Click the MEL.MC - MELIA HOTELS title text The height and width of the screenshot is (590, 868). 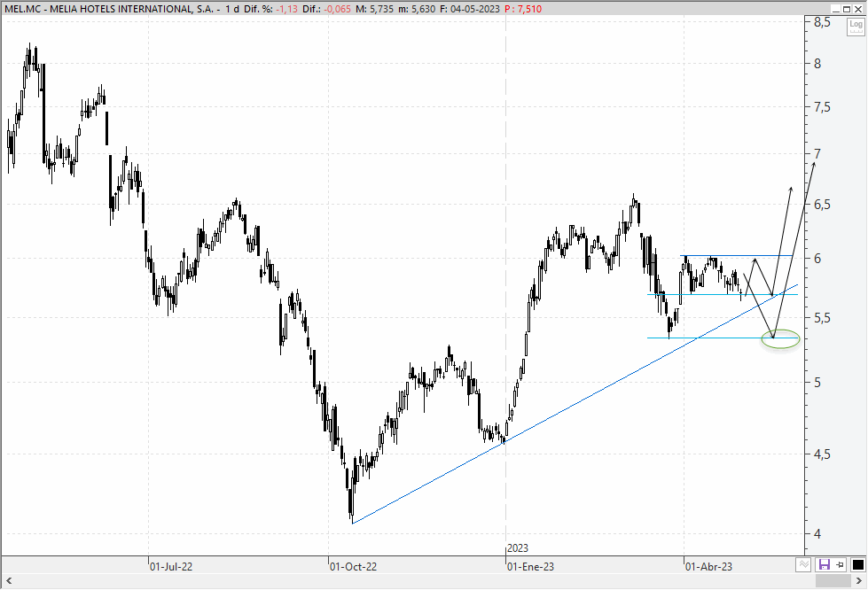coord(108,9)
